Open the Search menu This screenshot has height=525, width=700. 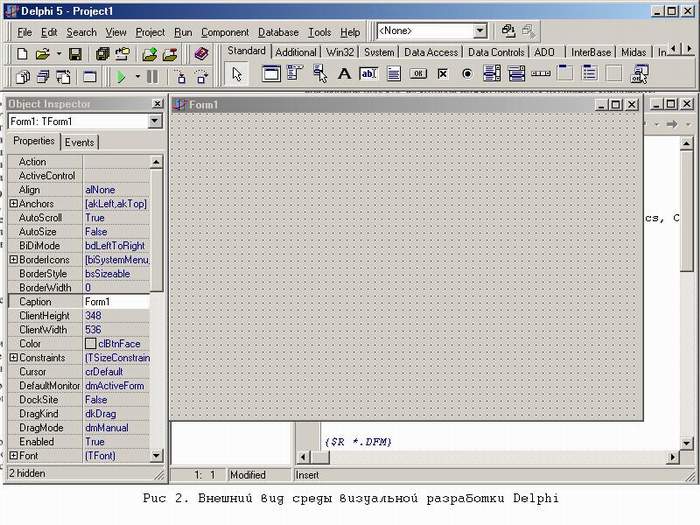81,32
